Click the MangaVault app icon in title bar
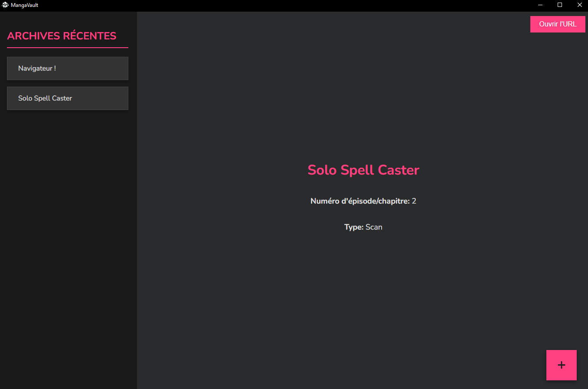The width and height of the screenshot is (588, 389). [5, 5]
